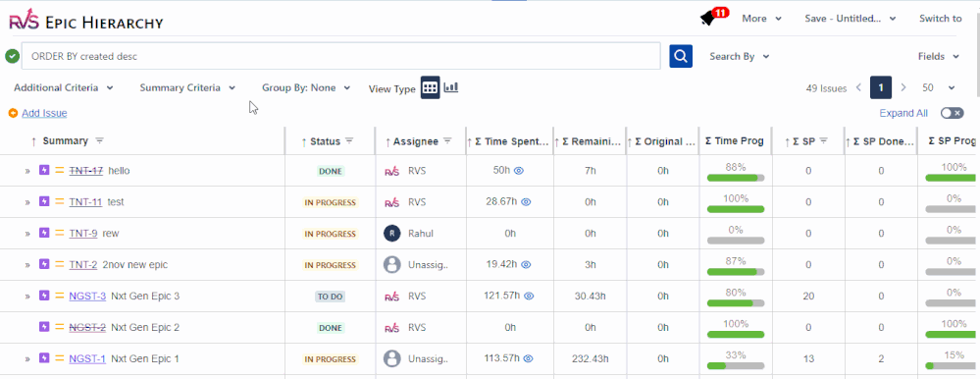Open issue NGST-1 link

tap(87, 358)
